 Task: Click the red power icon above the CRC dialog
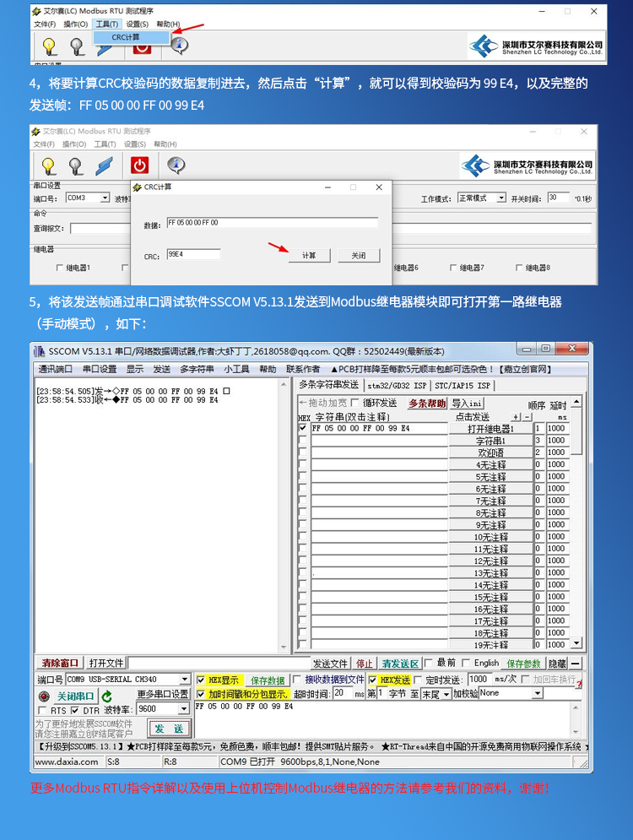(138, 165)
